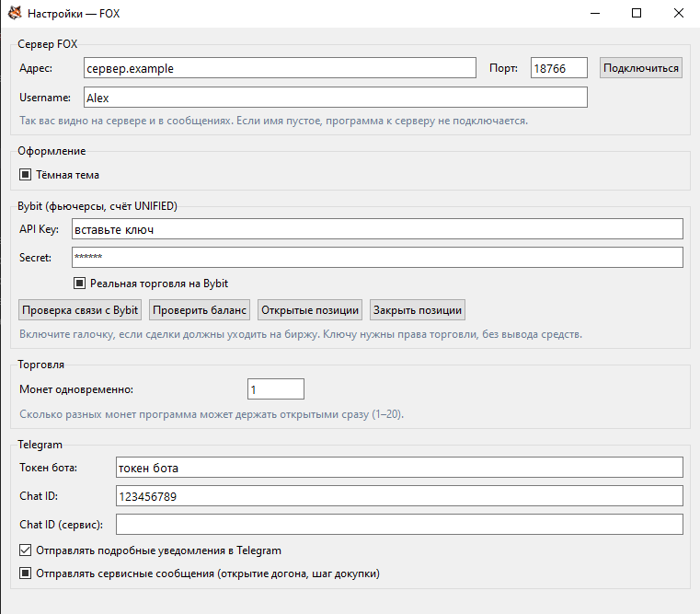Viewport: 700px width, 614px height.
Task: Minimize the Настройки window
Action: [595, 13]
